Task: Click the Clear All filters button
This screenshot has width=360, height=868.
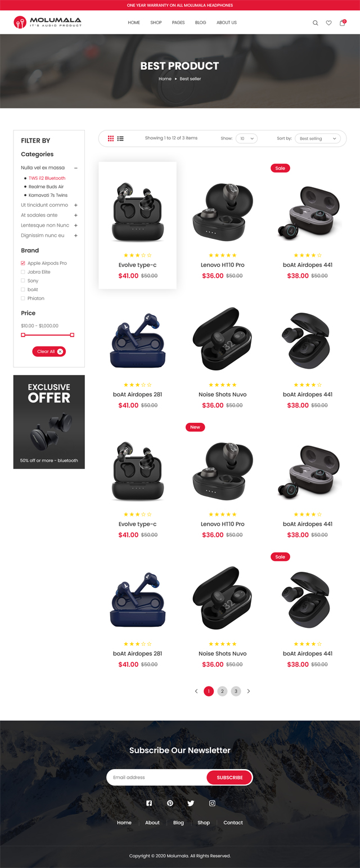Action: [x=49, y=351]
